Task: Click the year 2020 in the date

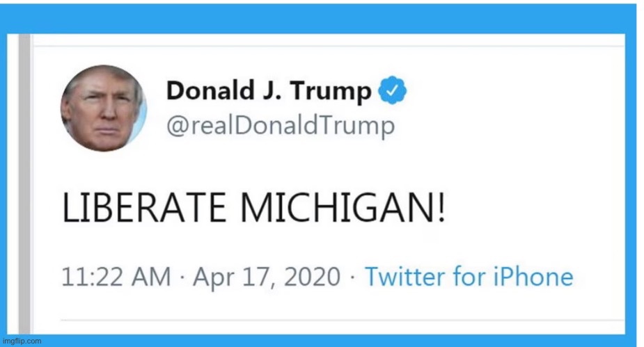Action: [312, 277]
